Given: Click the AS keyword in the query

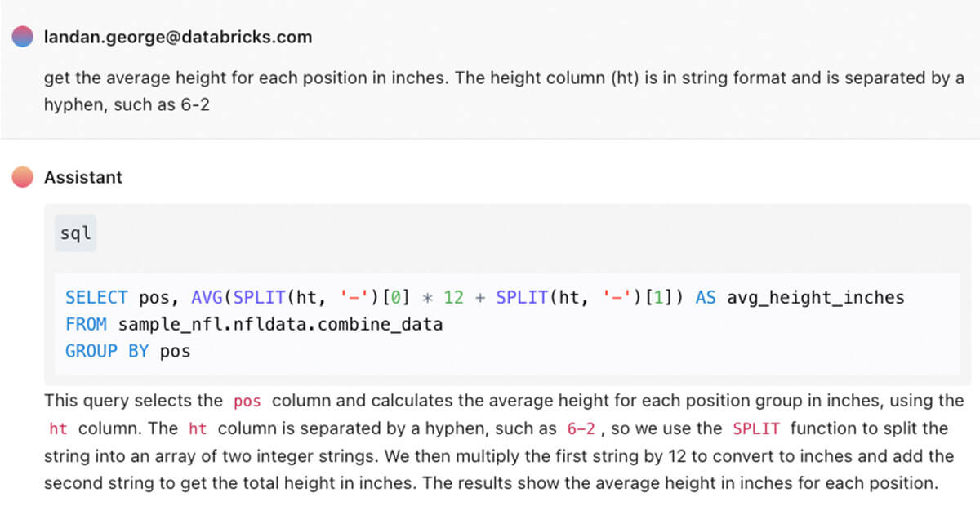Looking at the screenshot, I should pyautogui.click(x=706, y=298).
